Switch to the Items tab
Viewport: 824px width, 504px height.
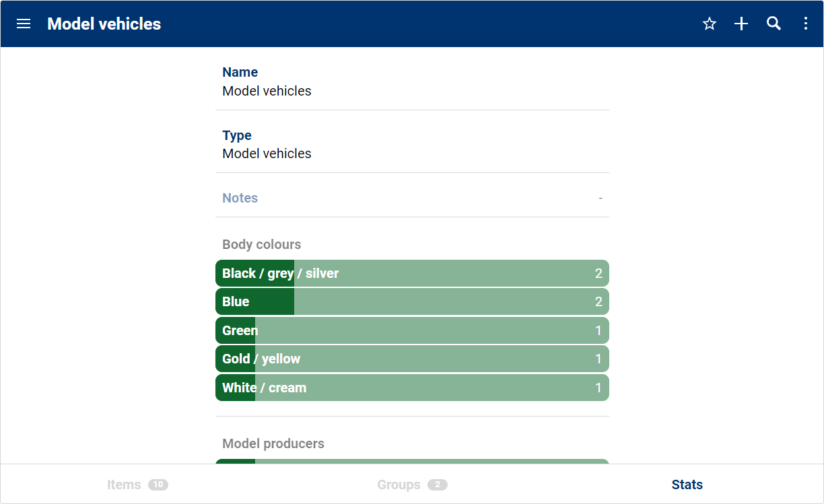[x=137, y=484]
